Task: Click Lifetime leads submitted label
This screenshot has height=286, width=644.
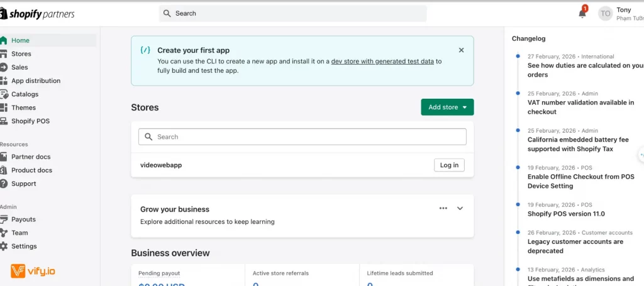Action: [399, 273]
